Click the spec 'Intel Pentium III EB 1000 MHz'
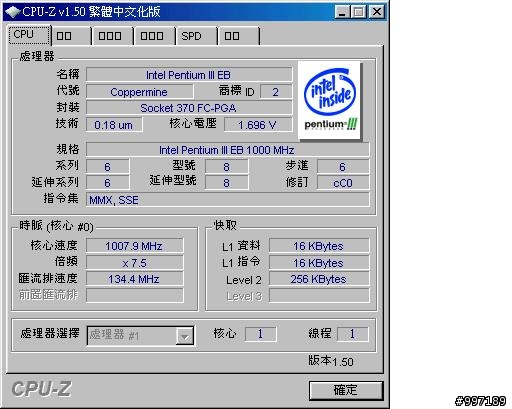The image size is (512, 409). [x=227, y=150]
